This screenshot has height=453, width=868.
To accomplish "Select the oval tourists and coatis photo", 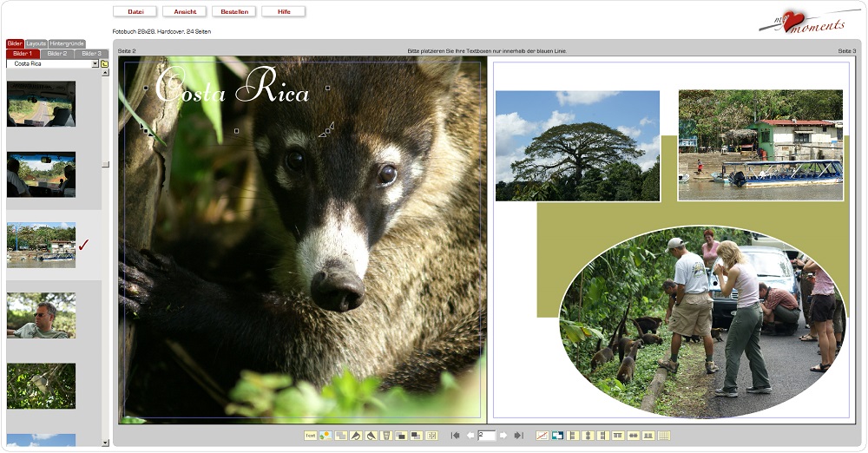I will coord(703,321).
